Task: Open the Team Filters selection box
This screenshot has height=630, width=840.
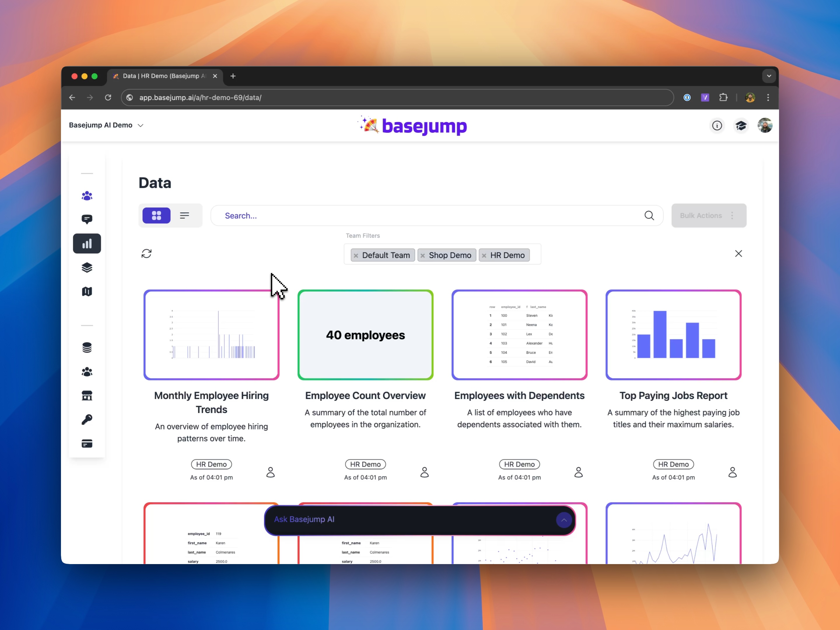Action: click(x=442, y=254)
